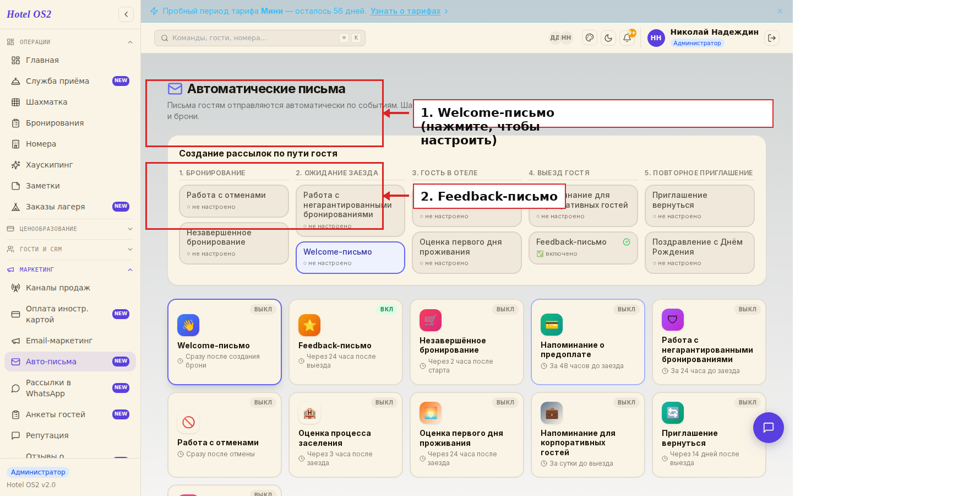Click the hotel icon on Оценка процесса заселения card
This screenshot has height=496, width=980.
pos(309,413)
